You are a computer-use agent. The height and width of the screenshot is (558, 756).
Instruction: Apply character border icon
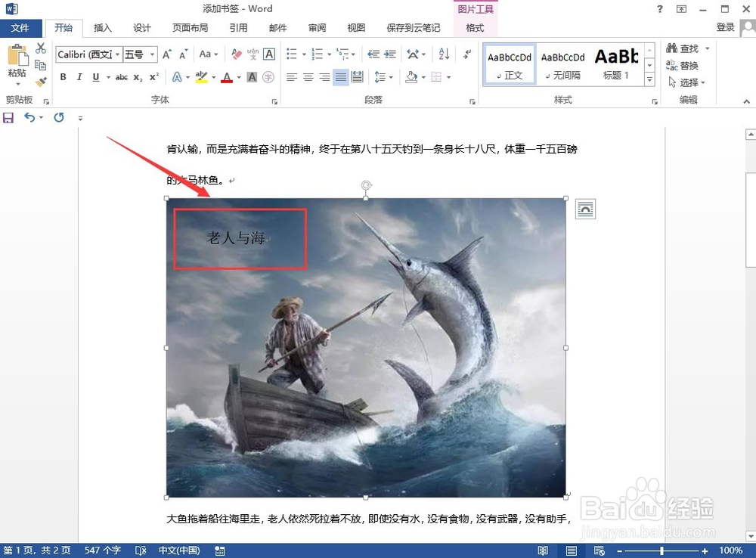[x=269, y=54]
